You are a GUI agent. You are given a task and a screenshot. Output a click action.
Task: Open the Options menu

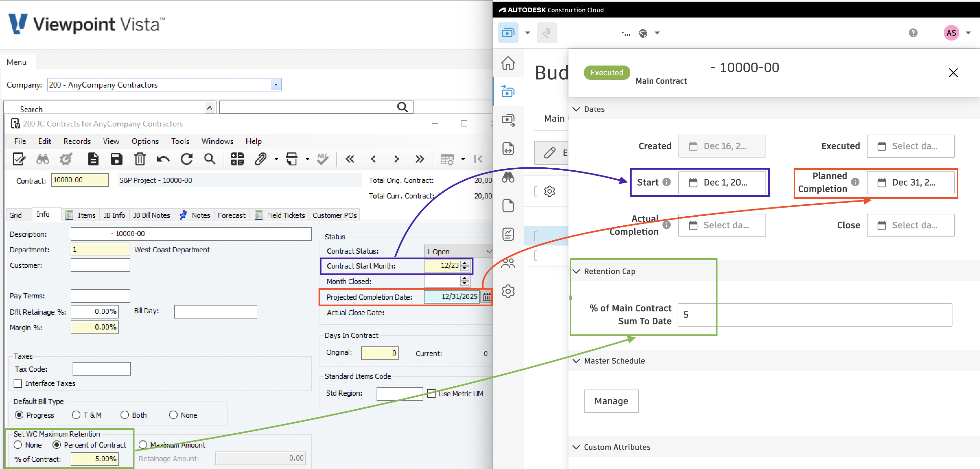pyautogui.click(x=145, y=141)
